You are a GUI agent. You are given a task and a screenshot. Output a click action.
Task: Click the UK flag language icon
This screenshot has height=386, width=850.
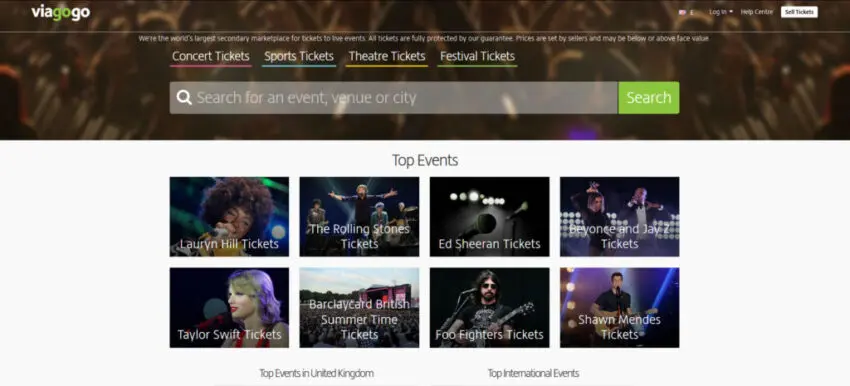coord(682,12)
